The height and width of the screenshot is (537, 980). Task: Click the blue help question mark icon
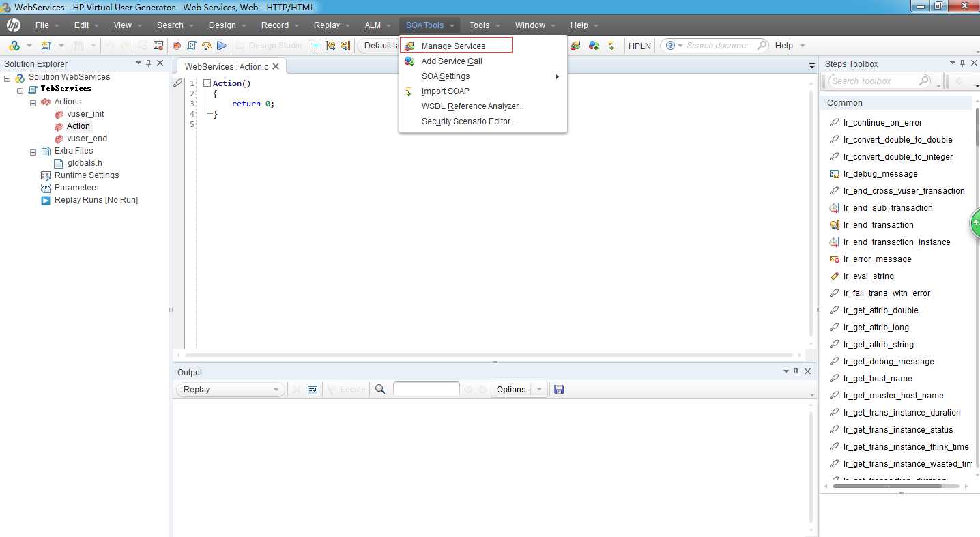[670, 46]
